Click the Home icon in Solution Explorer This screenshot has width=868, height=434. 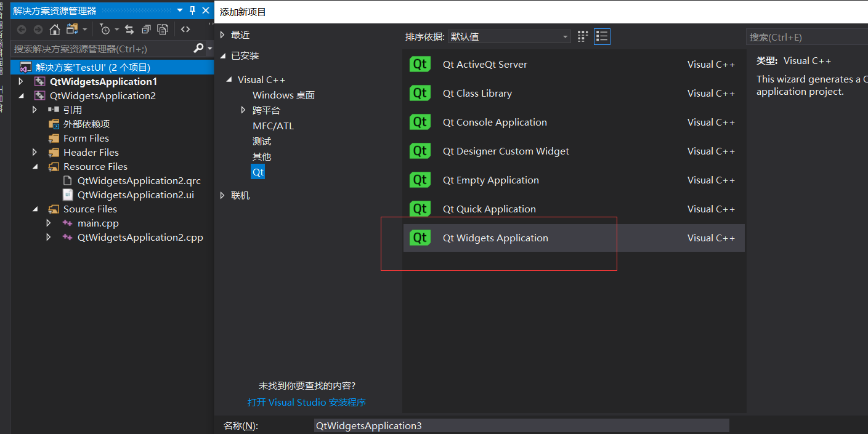(55, 30)
